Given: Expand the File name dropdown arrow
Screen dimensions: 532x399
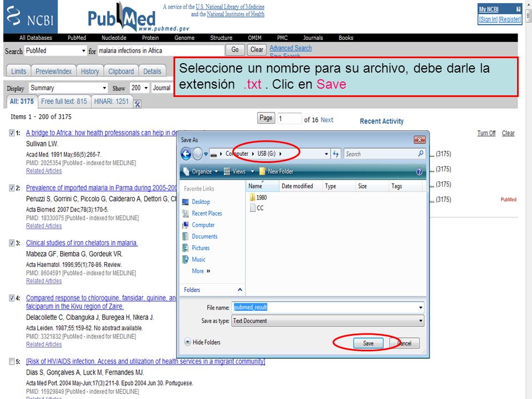Looking at the screenshot, I should [421, 308].
